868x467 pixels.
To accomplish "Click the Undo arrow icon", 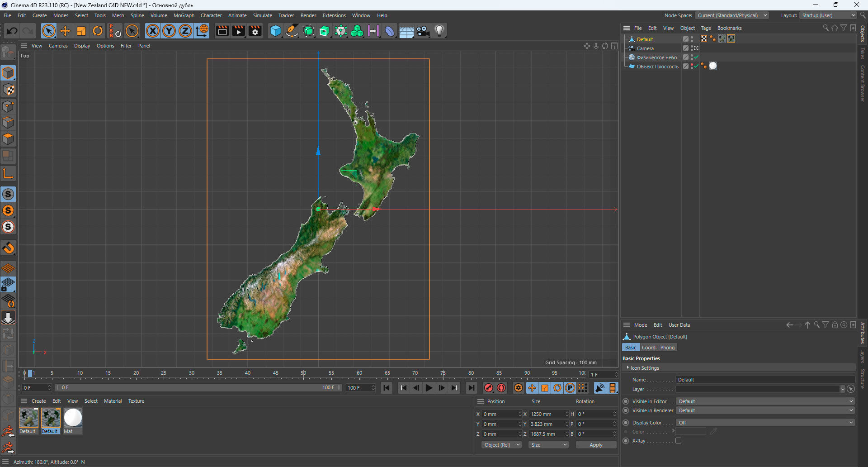I will (12, 31).
